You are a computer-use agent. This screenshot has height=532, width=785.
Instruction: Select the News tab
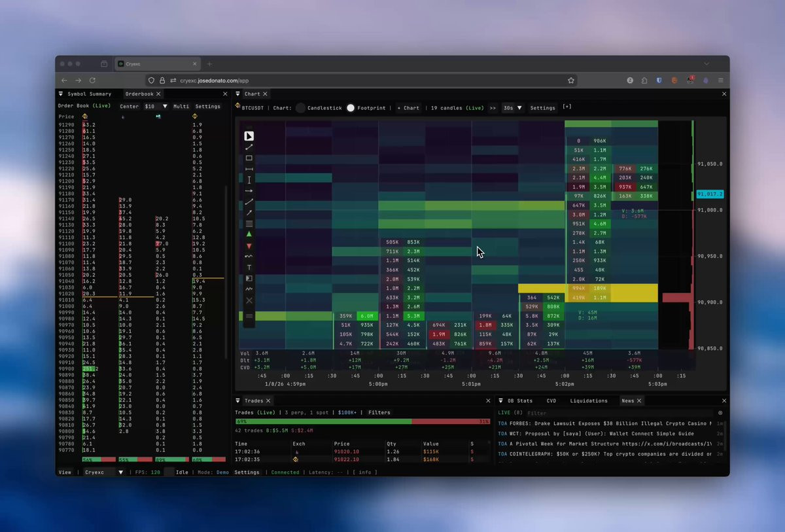[628, 400]
